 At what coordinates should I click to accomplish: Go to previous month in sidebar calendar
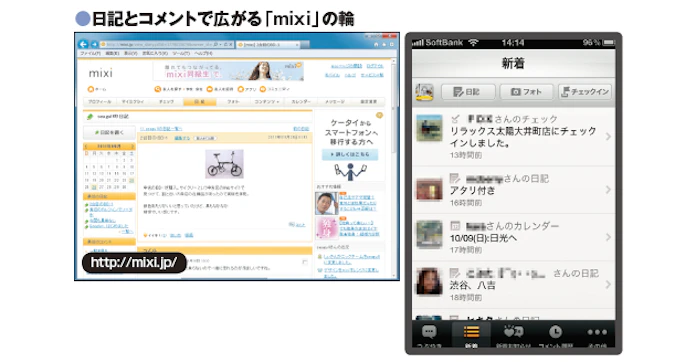click(87, 146)
